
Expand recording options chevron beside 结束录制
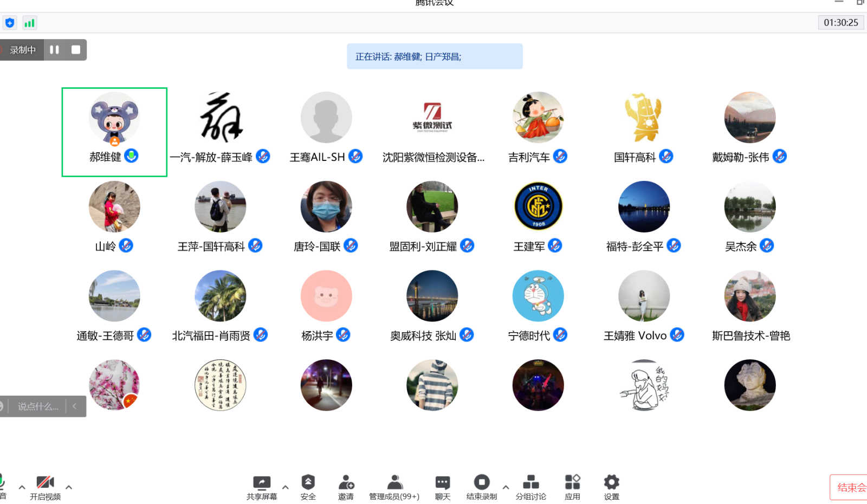coord(505,487)
